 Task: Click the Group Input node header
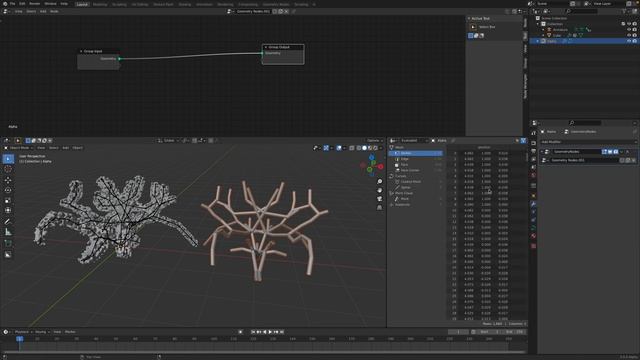click(x=98, y=51)
